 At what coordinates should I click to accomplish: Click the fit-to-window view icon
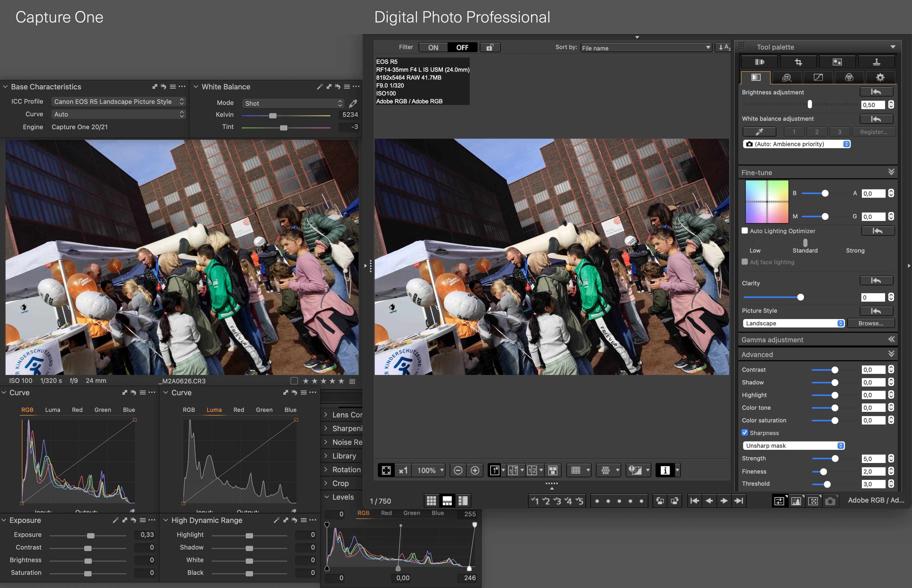coord(386,470)
